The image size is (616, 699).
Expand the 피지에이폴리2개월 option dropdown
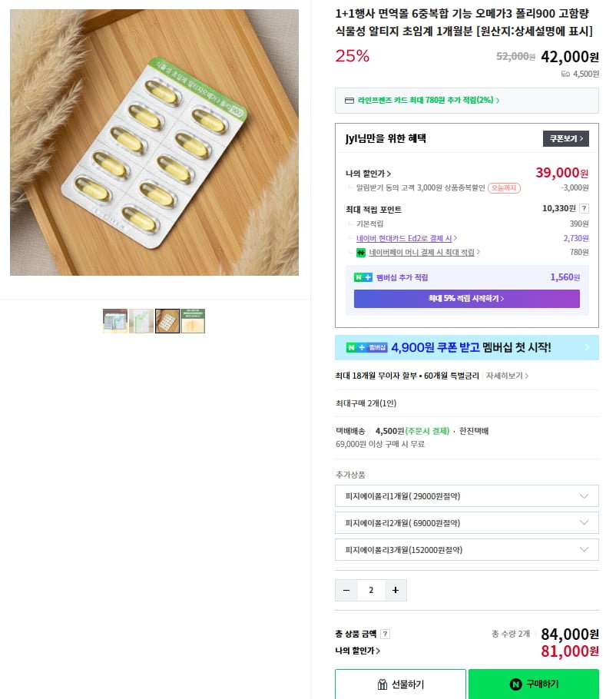(466, 523)
